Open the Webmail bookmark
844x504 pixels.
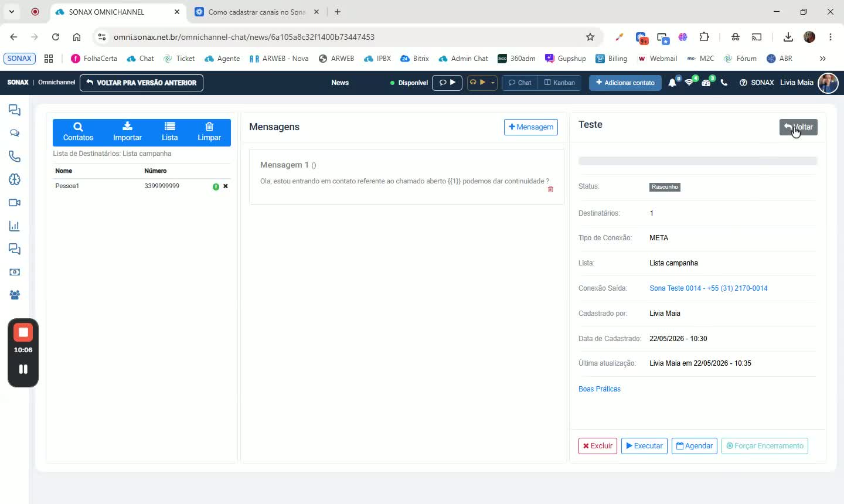click(x=657, y=59)
